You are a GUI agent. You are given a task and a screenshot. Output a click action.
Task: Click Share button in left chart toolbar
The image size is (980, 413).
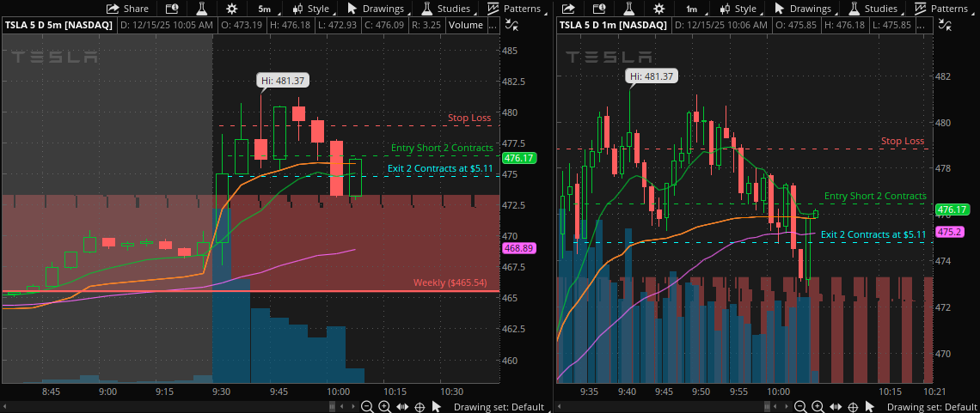(127, 9)
